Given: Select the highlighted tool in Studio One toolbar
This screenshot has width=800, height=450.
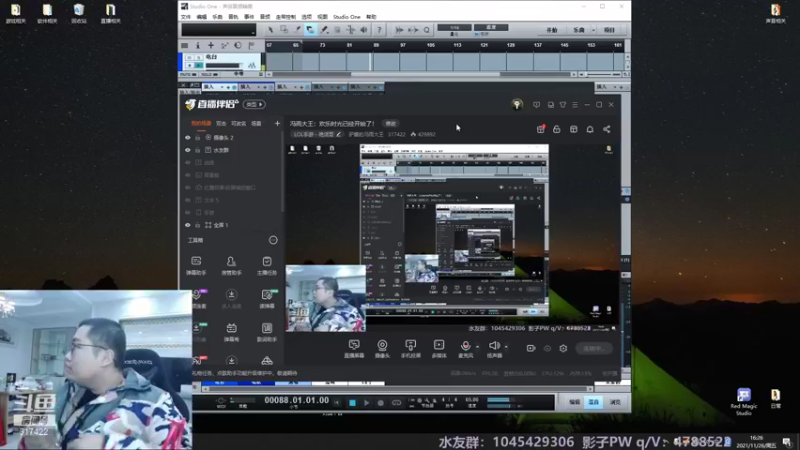Looking at the screenshot, I should [x=310, y=30].
